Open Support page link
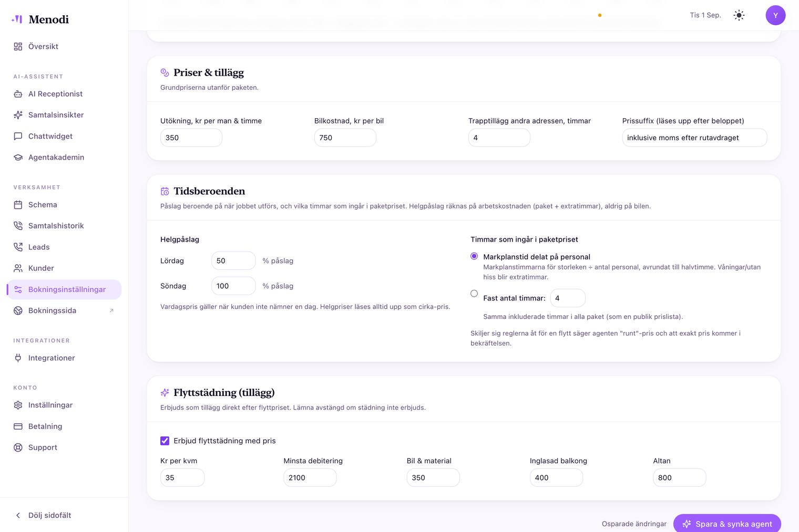 pos(64,447)
